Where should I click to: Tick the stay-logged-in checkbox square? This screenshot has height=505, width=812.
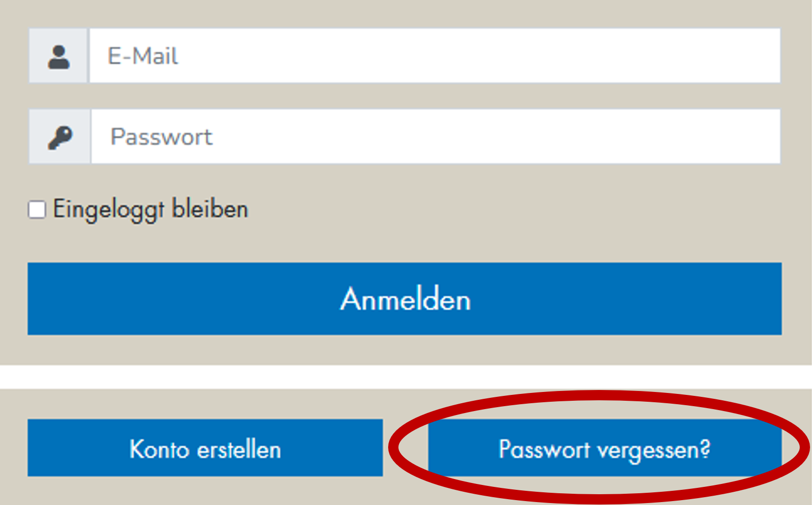coord(37,209)
